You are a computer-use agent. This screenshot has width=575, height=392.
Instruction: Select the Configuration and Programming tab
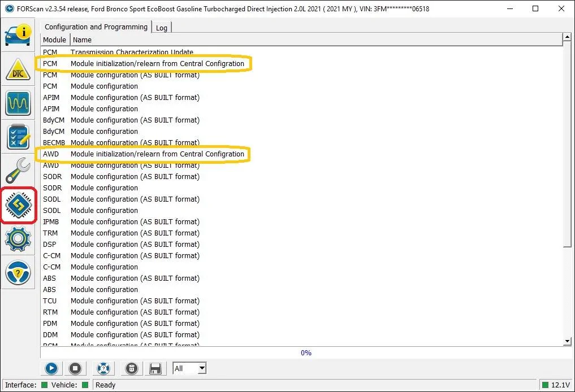[96, 27]
